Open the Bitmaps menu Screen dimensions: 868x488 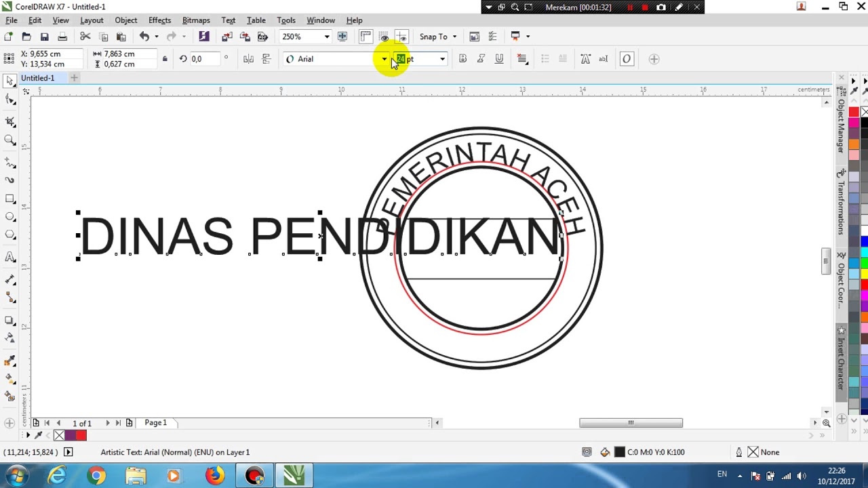pos(196,20)
